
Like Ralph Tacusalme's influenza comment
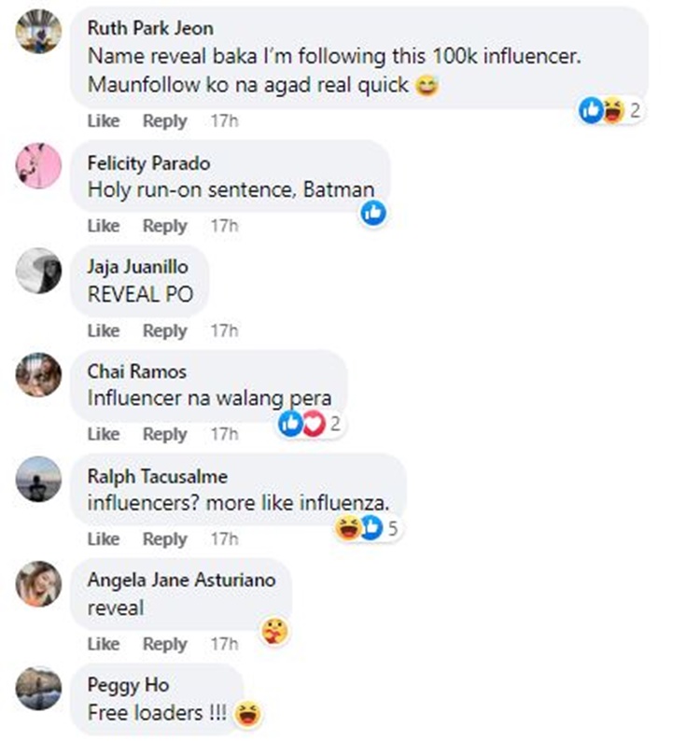[x=104, y=538]
